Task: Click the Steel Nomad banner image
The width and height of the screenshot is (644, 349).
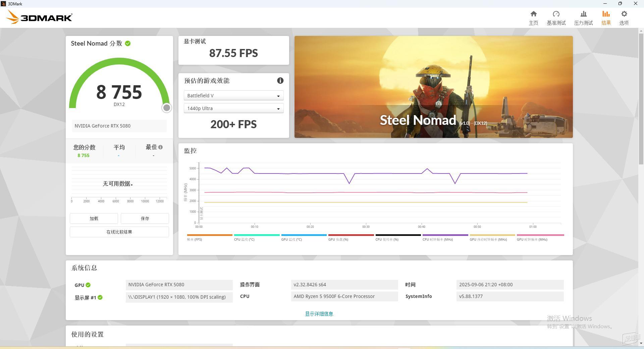Action: click(433, 87)
